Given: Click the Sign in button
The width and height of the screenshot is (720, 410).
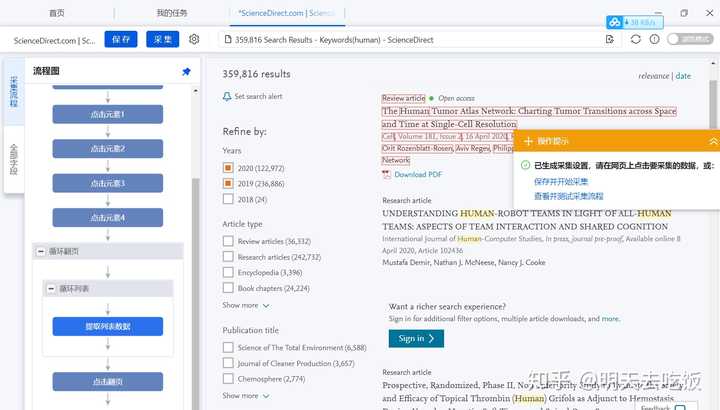Looking at the screenshot, I should 416,338.
